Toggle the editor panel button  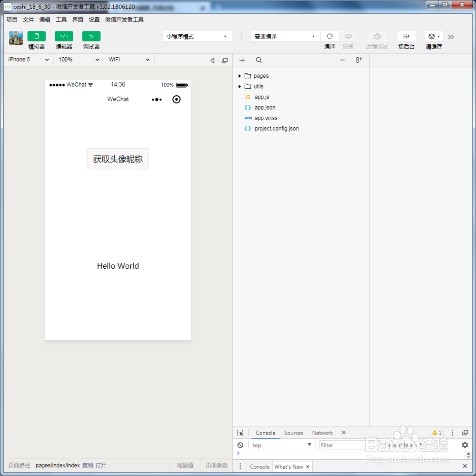(64, 36)
